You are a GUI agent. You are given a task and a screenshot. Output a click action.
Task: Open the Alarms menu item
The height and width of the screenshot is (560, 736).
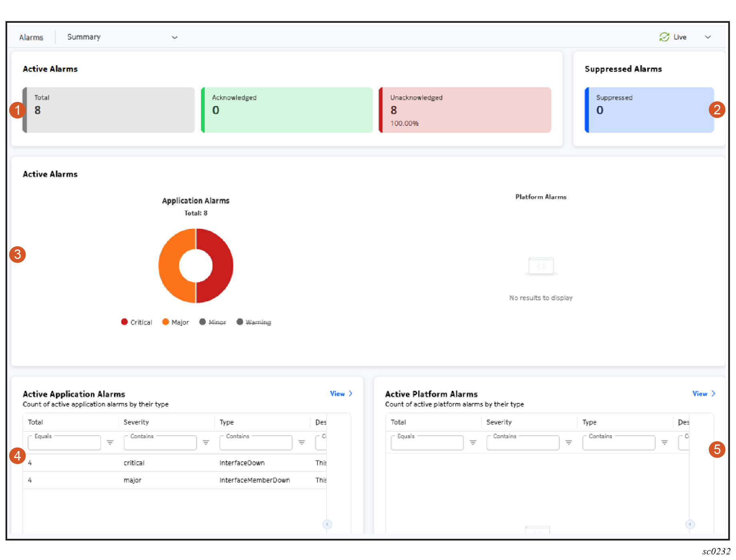pos(31,37)
